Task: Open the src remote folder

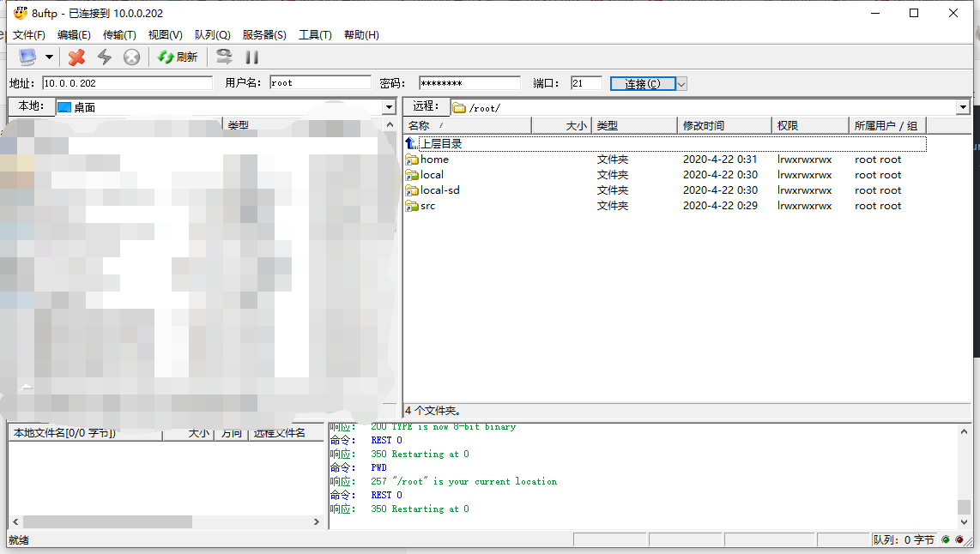Action: pyautogui.click(x=426, y=205)
